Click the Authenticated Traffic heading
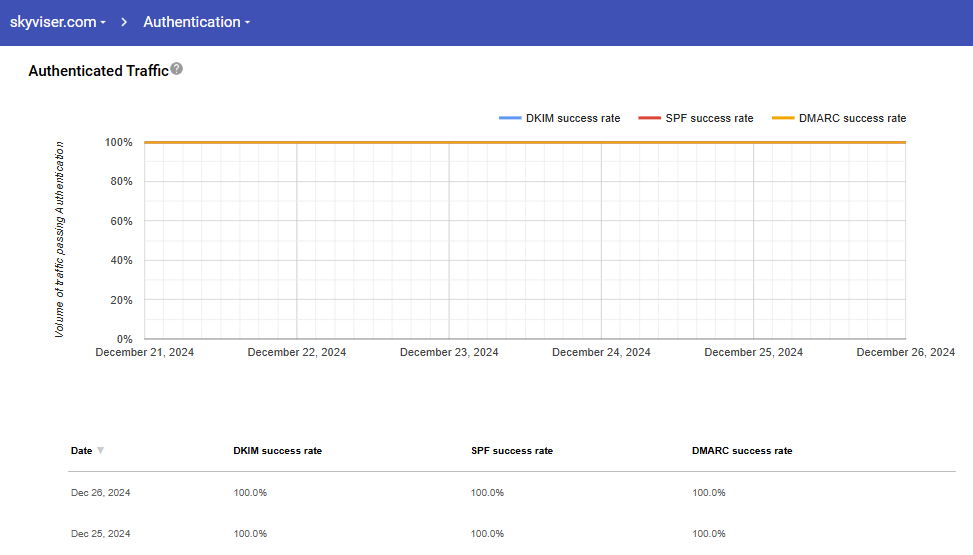Viewport: 973px width, 555px height. pos(98,71)
